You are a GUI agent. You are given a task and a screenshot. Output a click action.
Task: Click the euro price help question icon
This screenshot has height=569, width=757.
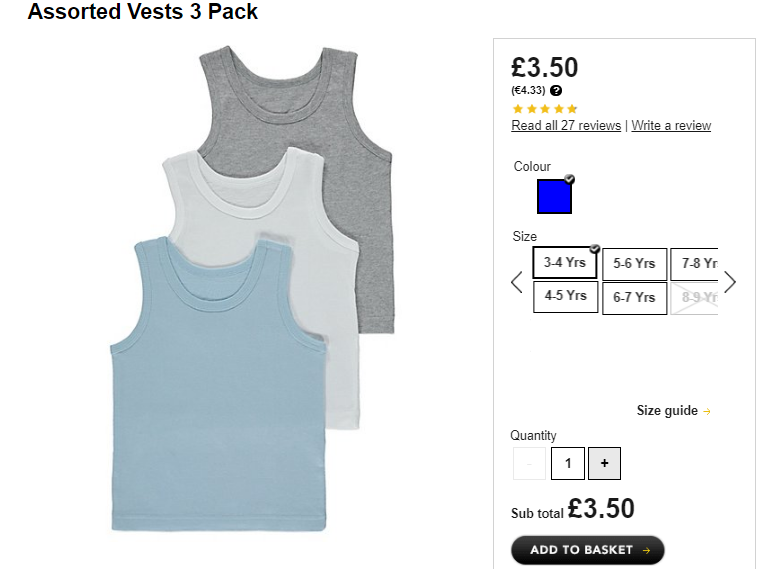click(x=556, y=90)
